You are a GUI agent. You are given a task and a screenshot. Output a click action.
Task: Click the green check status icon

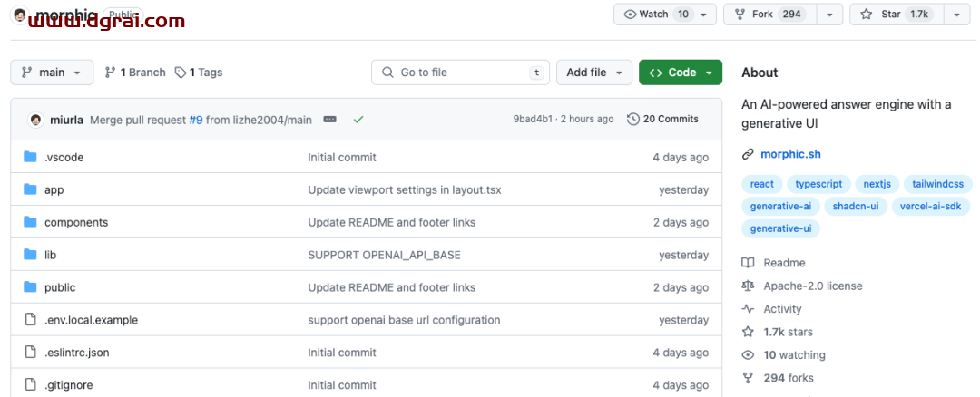tap(358, 120)
